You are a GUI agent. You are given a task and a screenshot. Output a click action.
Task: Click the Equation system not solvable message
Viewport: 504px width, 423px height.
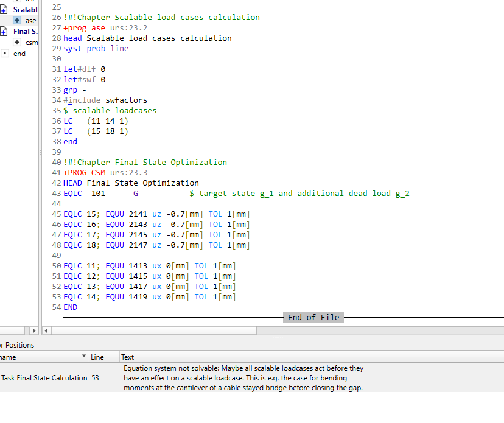[x=243, y=378]
